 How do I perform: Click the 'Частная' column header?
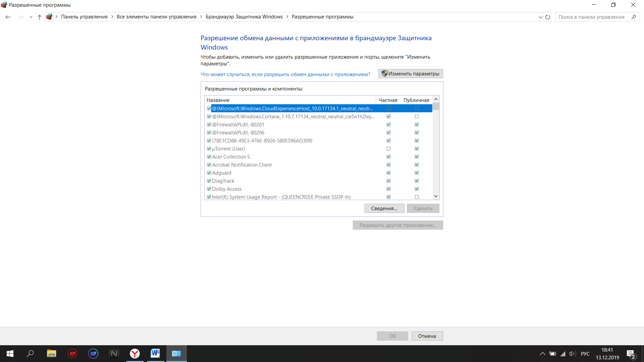pyautogui.click(x=388, y=100)
